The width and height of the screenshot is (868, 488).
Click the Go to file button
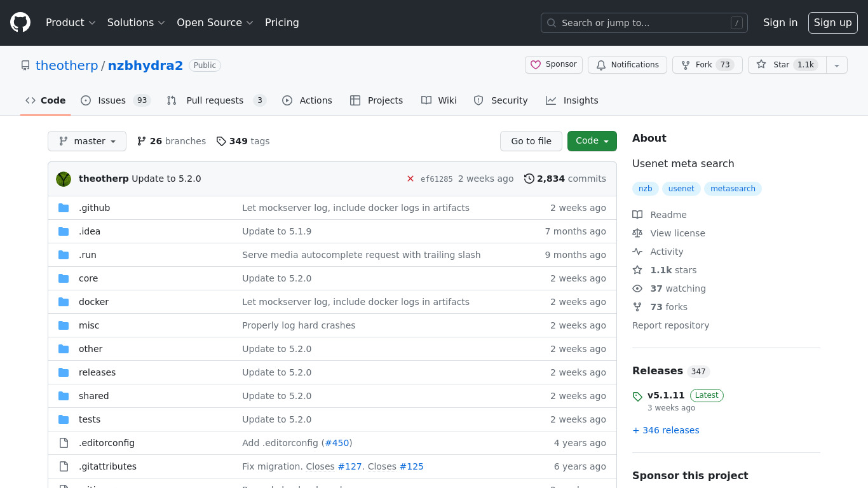click(x=531, y=141)
